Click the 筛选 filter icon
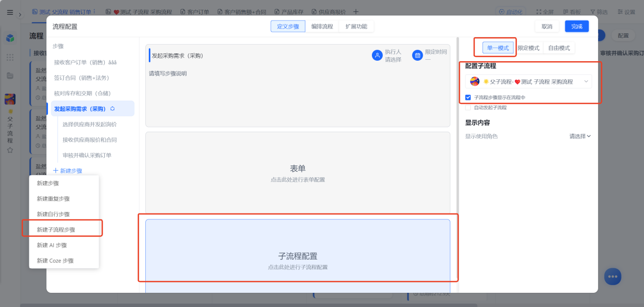The height and width of the screenshot is (307, 644). 593,12
